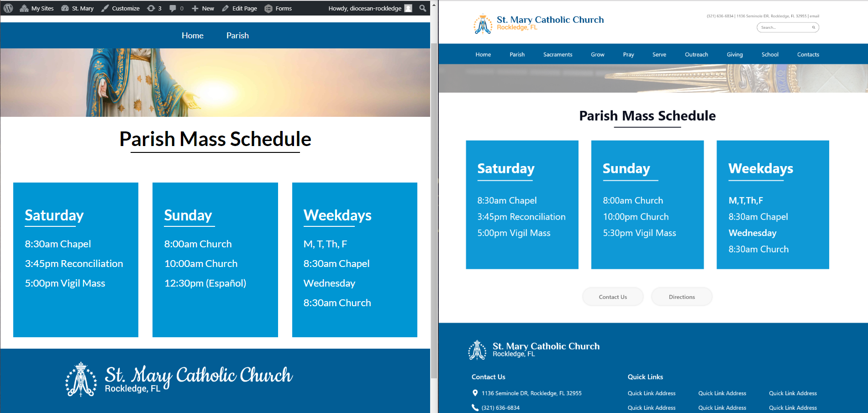Open the Customize theme option
Screen dimensions: 868x413
[121, 8]
